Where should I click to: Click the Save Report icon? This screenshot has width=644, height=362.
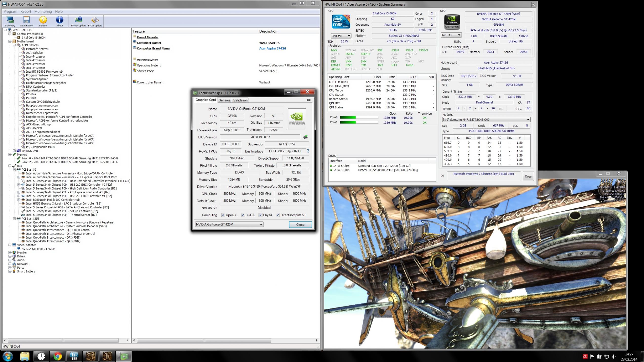pyautogui.click(x=26, y=21)
